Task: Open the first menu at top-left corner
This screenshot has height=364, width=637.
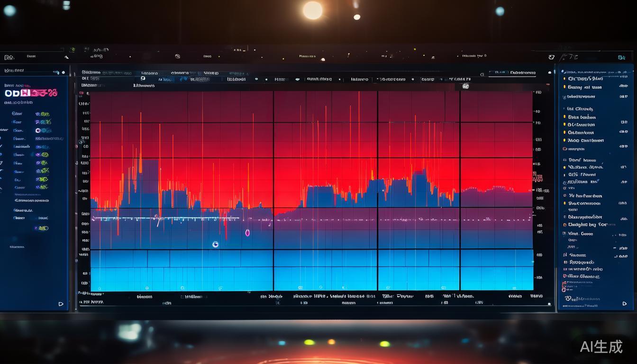Action: 9,57
